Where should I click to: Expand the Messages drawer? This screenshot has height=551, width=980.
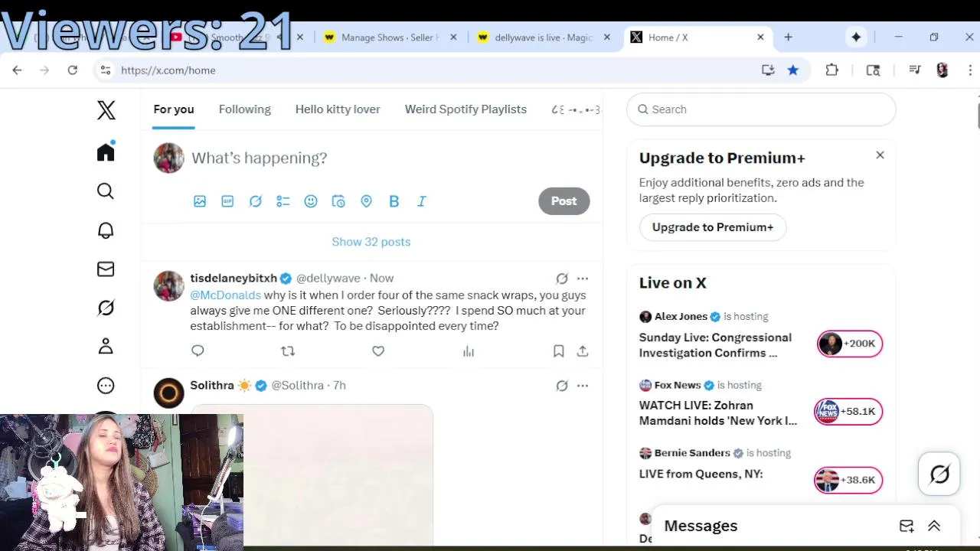click(x=934, y=526)
